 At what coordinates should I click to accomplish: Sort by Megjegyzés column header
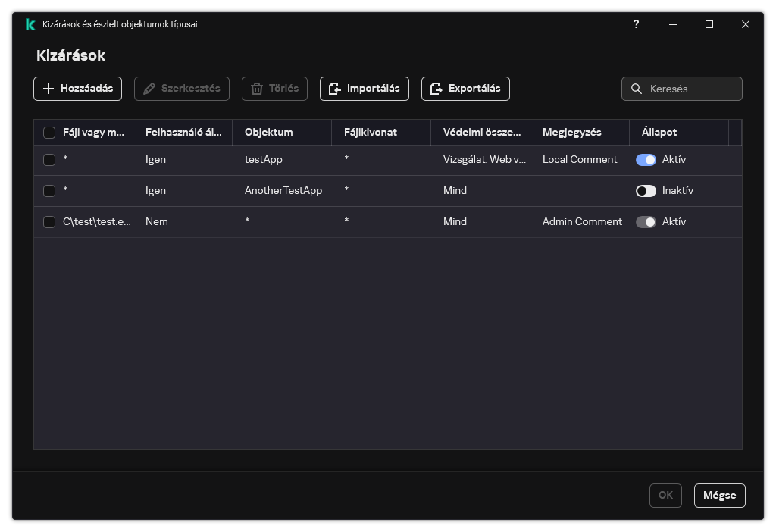pos(571,132)
